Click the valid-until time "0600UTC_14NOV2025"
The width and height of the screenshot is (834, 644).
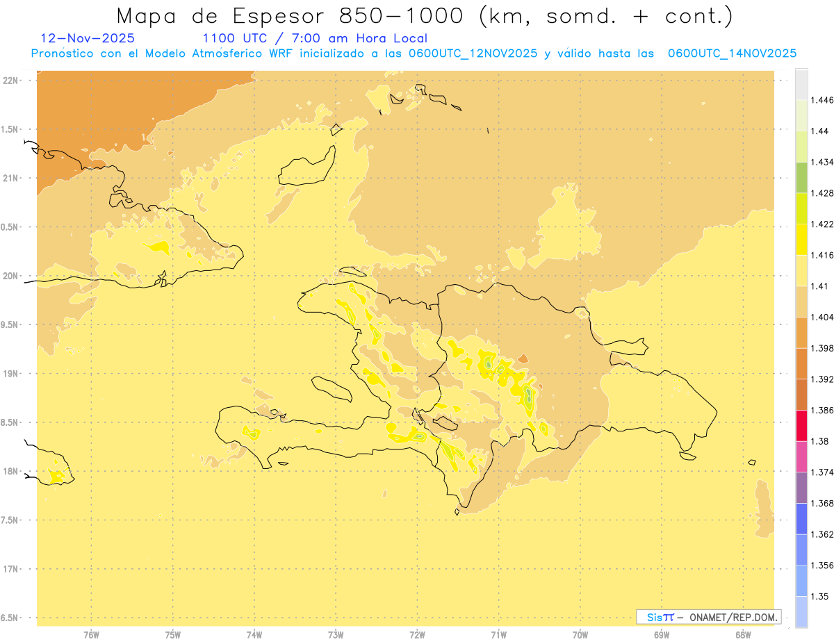[x=732, y=53]
